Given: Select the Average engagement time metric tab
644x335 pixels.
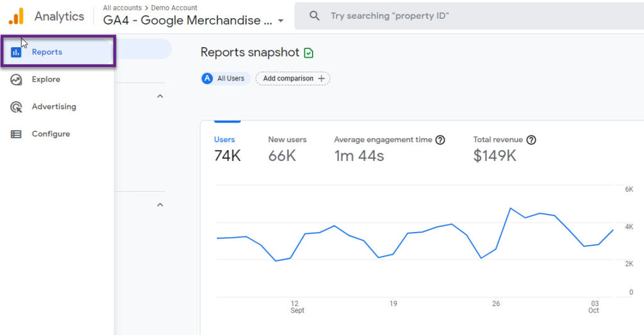Looking at the screenshot, I should (389, 148).
